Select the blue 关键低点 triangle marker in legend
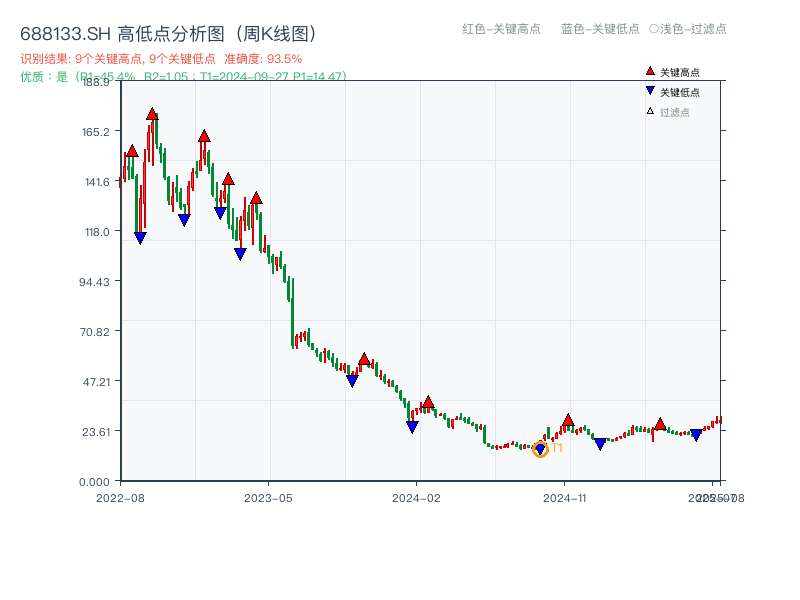This screenshot has height=600, width=800. (x=651, y=92)
